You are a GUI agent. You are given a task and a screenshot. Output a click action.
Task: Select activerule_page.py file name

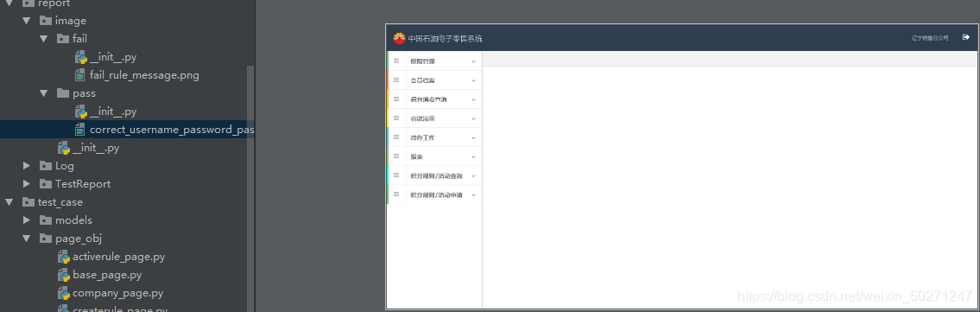click(119, 257)
